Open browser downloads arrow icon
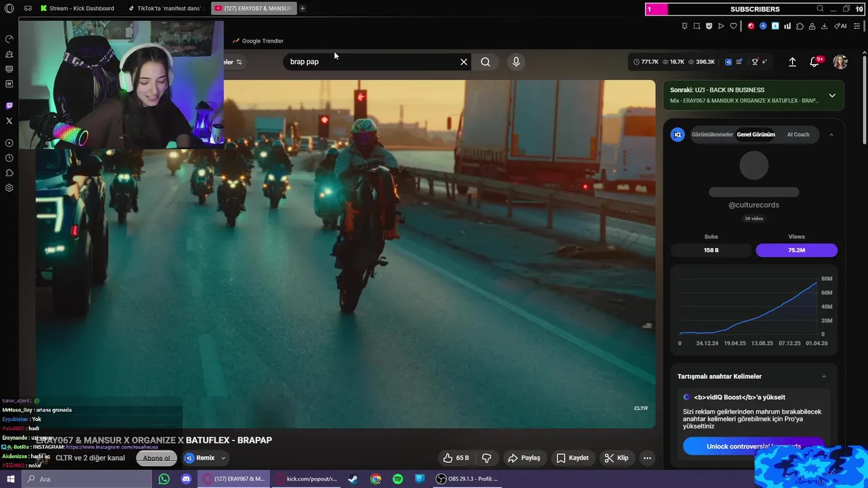The image size is (868, 488). coord(824,26)
